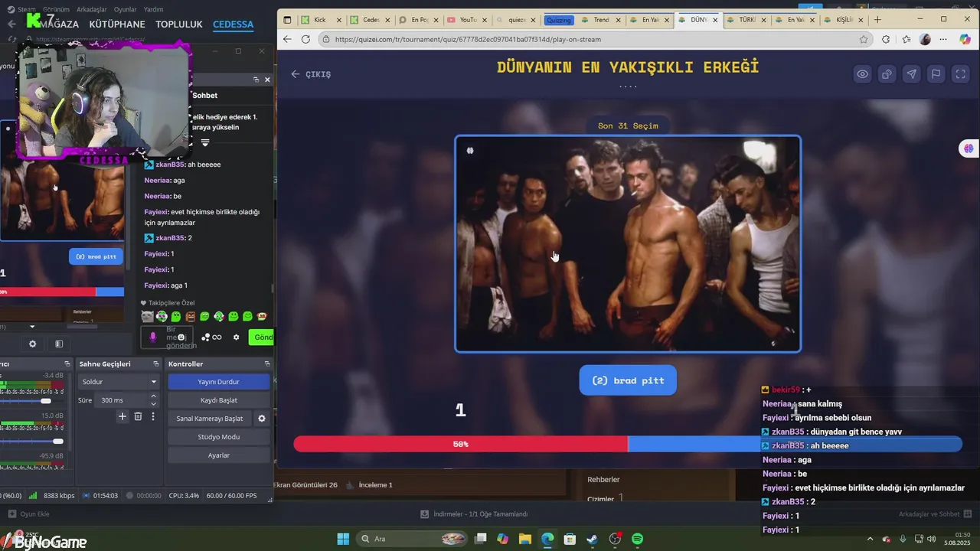Open the Steam KÜTÜPHANE menu

(x=116, y=24)
